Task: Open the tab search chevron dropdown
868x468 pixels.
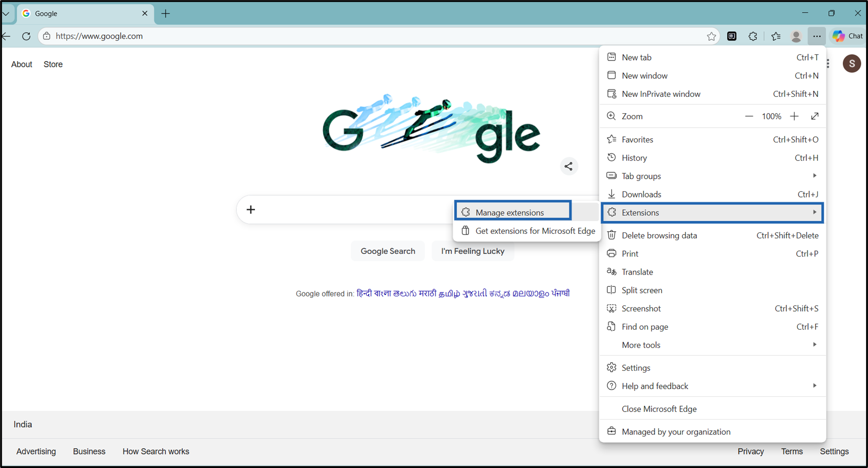Action: (x=6, y=14)
